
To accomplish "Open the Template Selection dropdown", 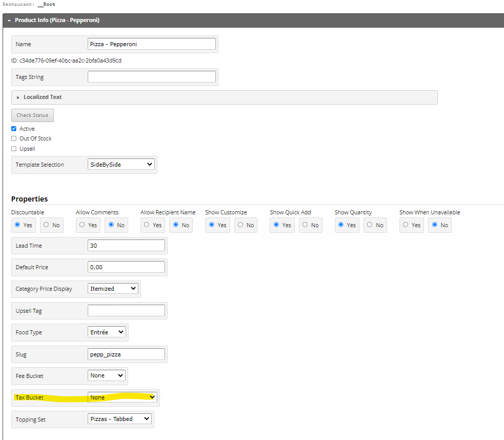I will pos(121,164).
